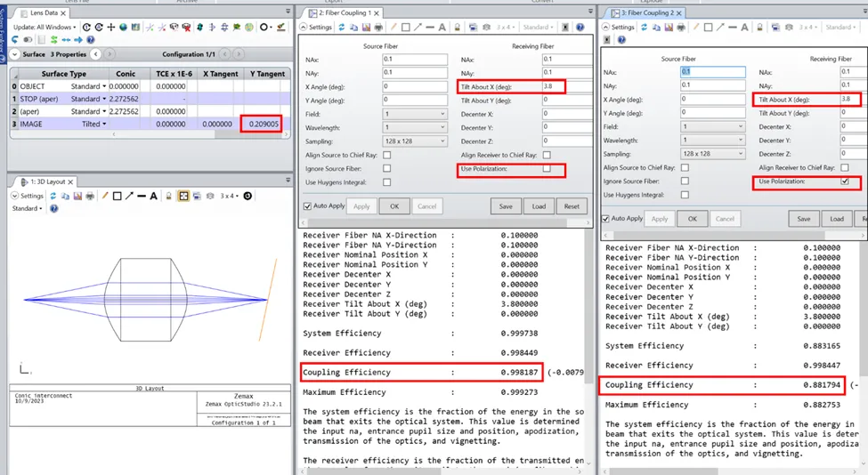The width and height of the screenshot is (868, 475).
Task: Uncheck Use Polarization in Fiber Coupling 2
Action: coord(845,181)
